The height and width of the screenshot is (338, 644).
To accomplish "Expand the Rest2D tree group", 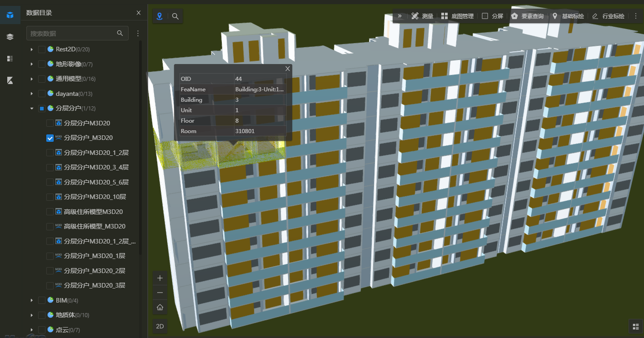I will click(x=31, y=49).
